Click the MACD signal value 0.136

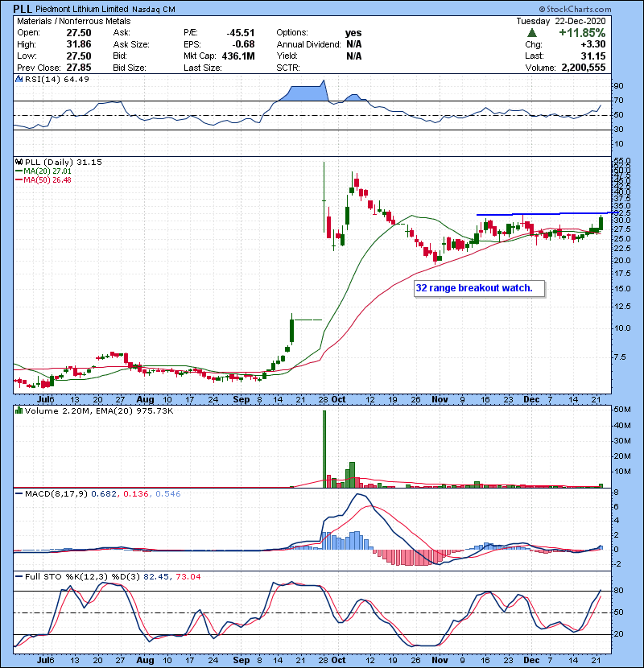pyautogui.click(x=135, y=494)
